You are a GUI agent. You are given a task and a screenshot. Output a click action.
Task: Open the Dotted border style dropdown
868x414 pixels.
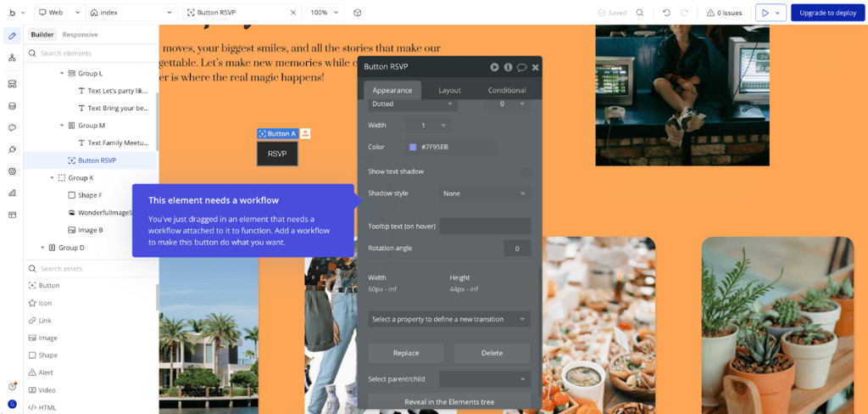point(413,103)
